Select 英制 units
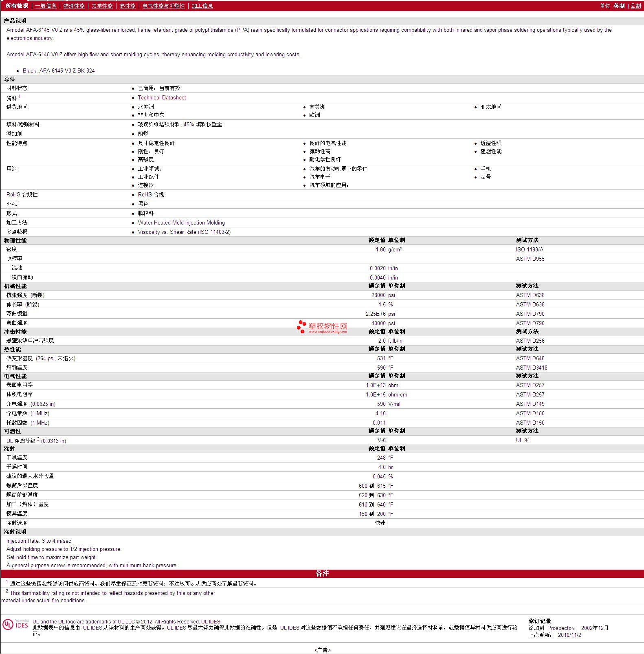This screenshot has height=654, width=644. (619, 6)
